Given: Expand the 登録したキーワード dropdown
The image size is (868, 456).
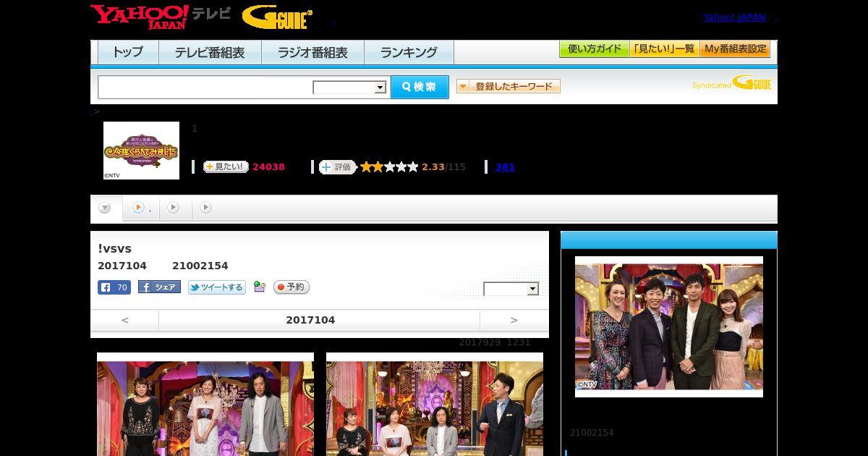Looking at the screenshot, I should (509, 86).
